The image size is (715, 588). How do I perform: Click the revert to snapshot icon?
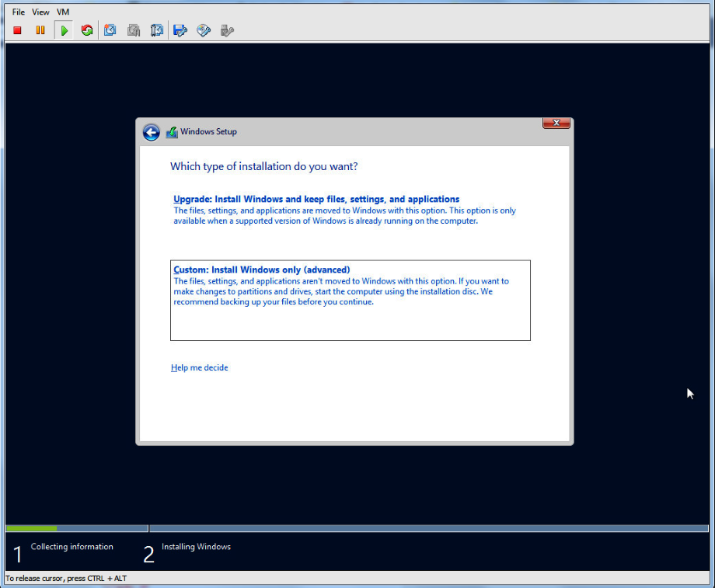click(x=134, y=30)
